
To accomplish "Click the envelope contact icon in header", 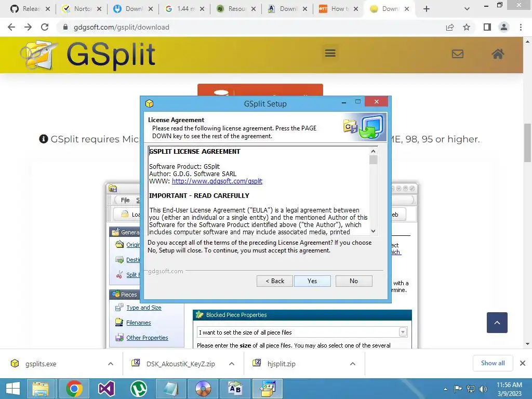I will pos(458,54).
